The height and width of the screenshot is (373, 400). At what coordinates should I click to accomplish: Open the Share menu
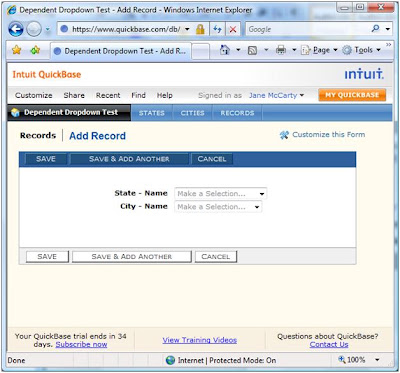coord(74,95)
